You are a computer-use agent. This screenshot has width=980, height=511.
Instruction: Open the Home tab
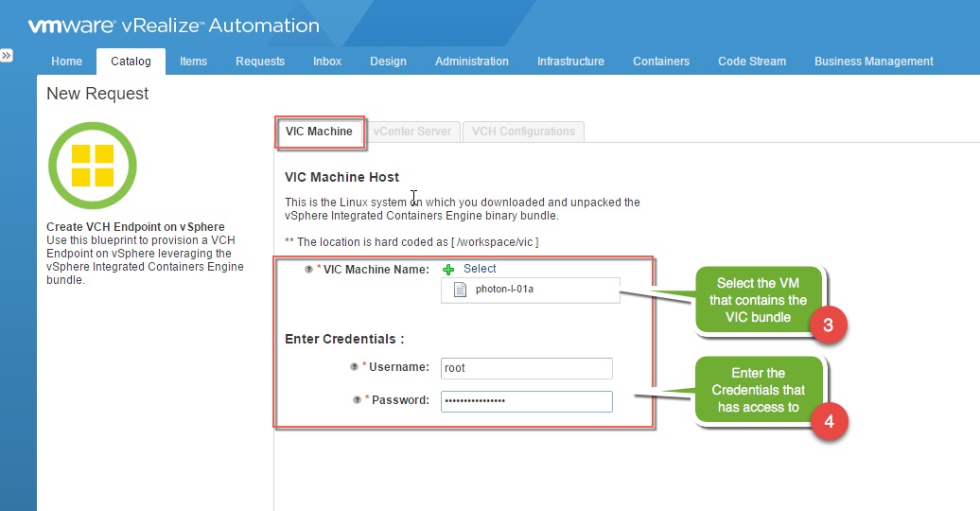(x=67, y=62)
